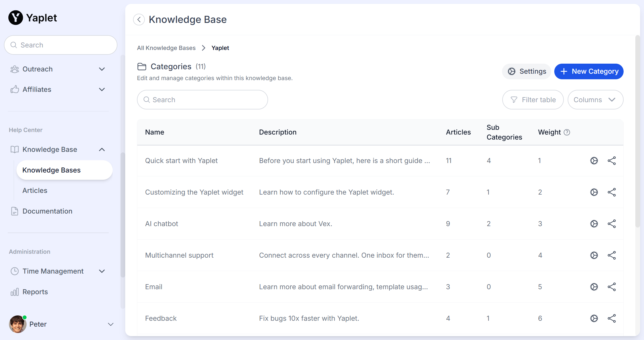
Task: Open gear icon for Multichannel support row
Action: (x=594, y=255)
